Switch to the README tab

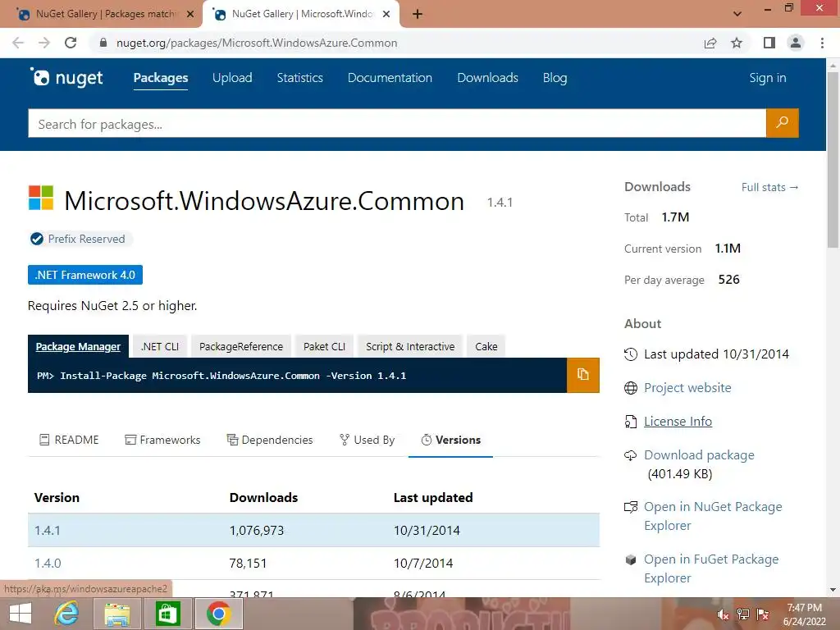(x=69, y=440)
